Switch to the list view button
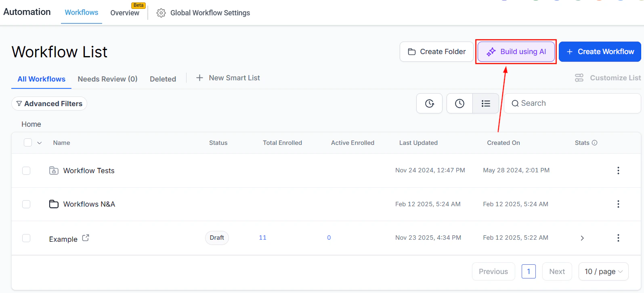 [x=486, y=104]
